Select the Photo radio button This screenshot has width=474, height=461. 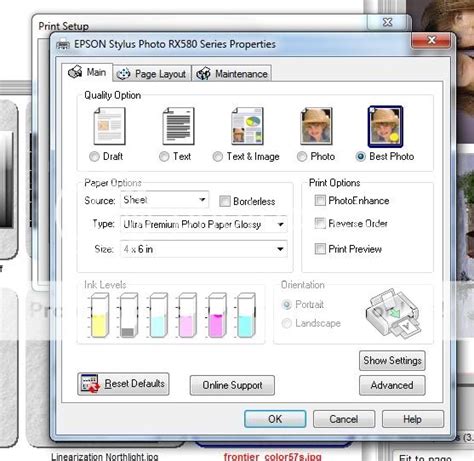coord(302,156)
